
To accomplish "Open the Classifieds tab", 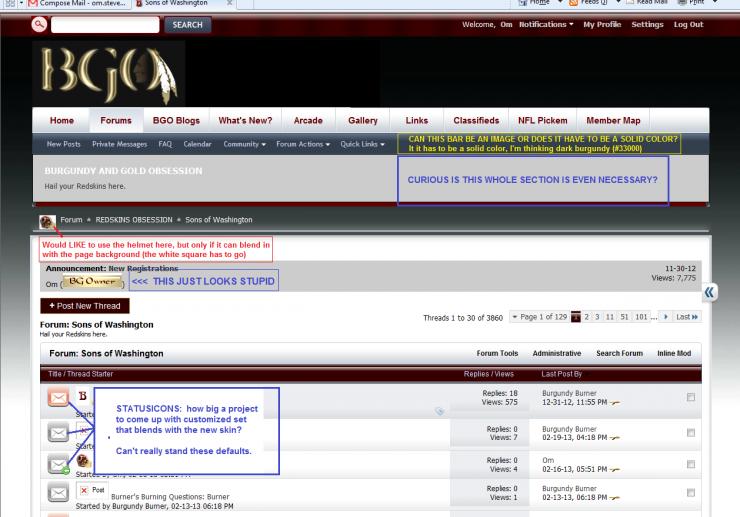I will point(476,120).
